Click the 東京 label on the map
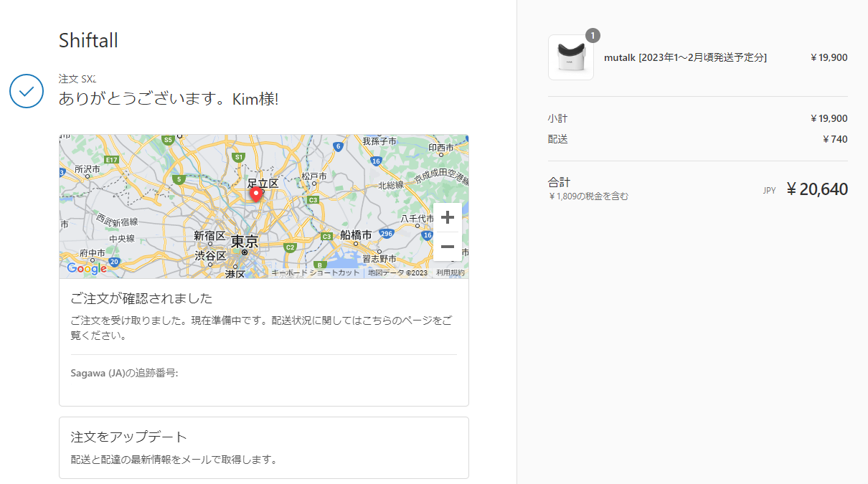The width and height of the screenshot is (868, 484). pyautogui.click(x=244, y=241)
